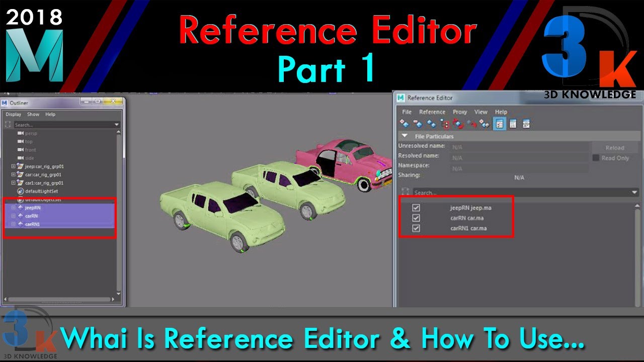
Task: Click Unload Reference red arrow icon
Action: pyautogui.click(x=471, y=123)
